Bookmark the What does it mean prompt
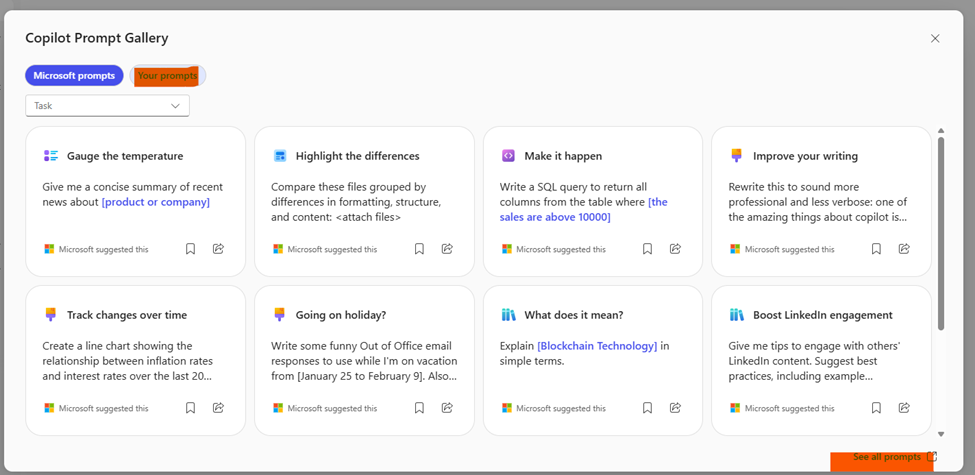The image size is (975, 475). 647,408
